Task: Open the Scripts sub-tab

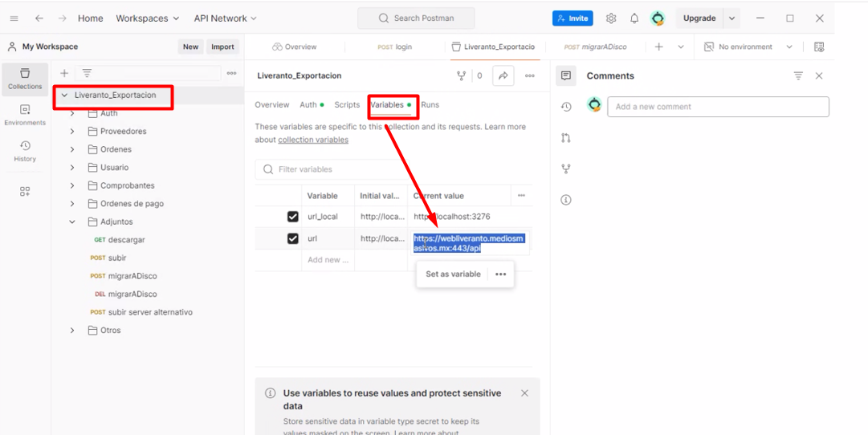Action: [347, 104]
